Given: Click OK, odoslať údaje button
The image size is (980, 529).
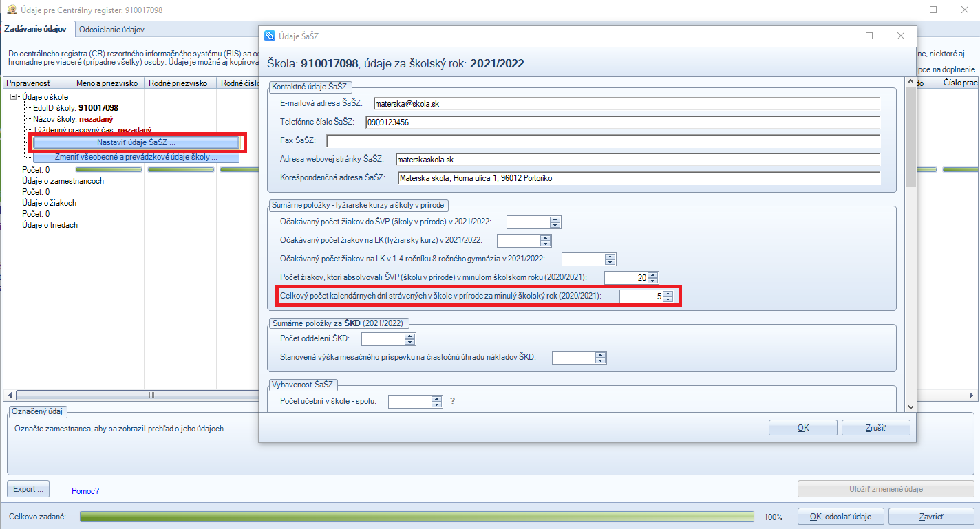Looking at the screenshot, I should point(840,517).
